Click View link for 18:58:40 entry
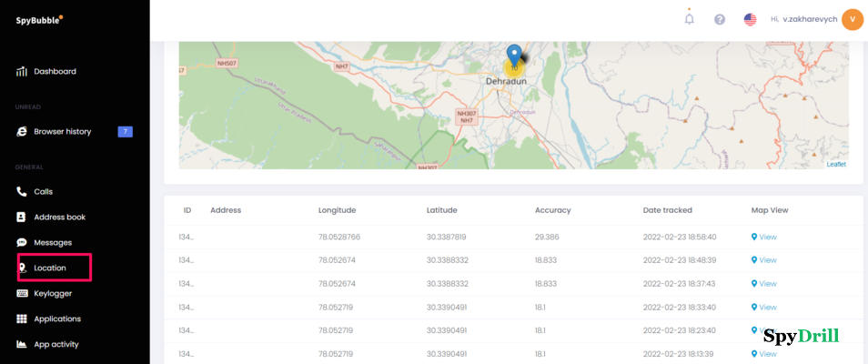This screenshot has width=868, height=364. click(x=767, y=237)
